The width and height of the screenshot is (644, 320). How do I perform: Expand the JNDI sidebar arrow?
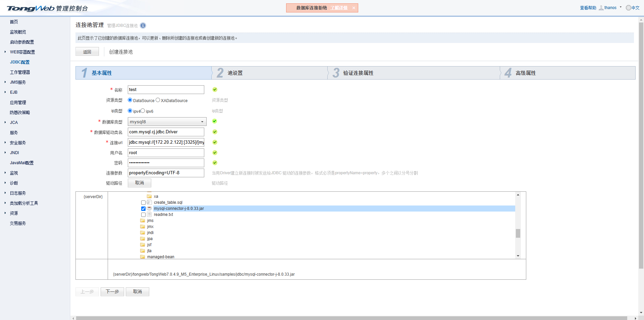point(5,152)
